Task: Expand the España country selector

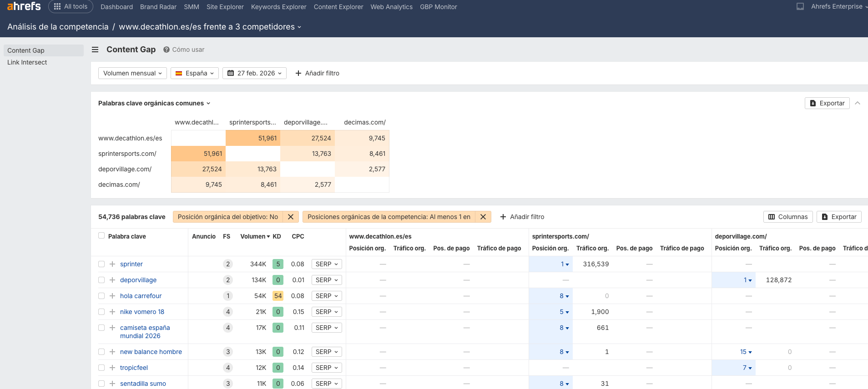Action: coord(195,73)
